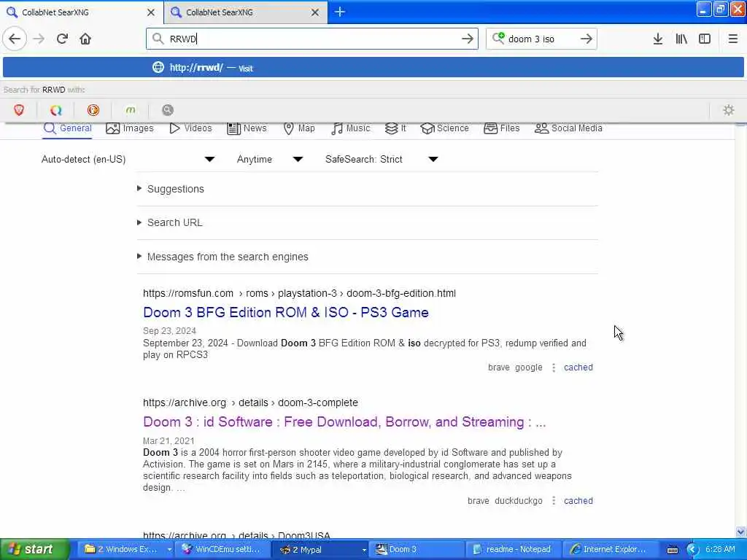Click the forward navigation arrow
The image size is (747, 560).
[x=39, y=39]
